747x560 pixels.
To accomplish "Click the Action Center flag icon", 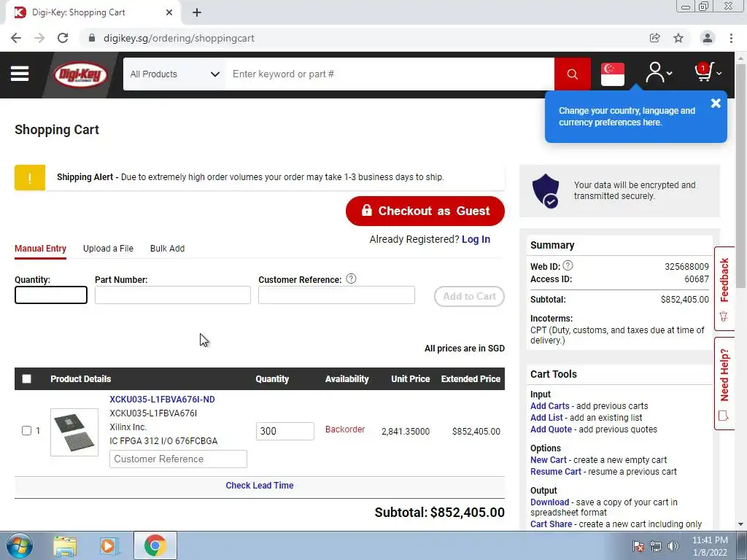I will point(638,546).
